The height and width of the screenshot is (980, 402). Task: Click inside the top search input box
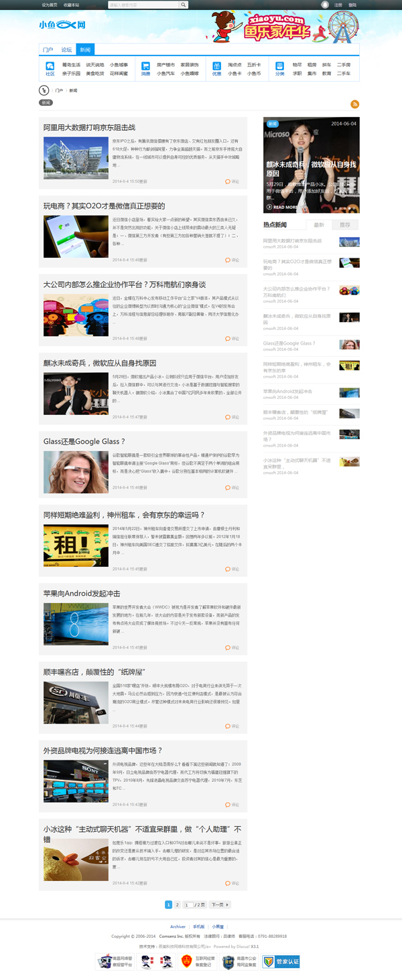click(143, 5)
